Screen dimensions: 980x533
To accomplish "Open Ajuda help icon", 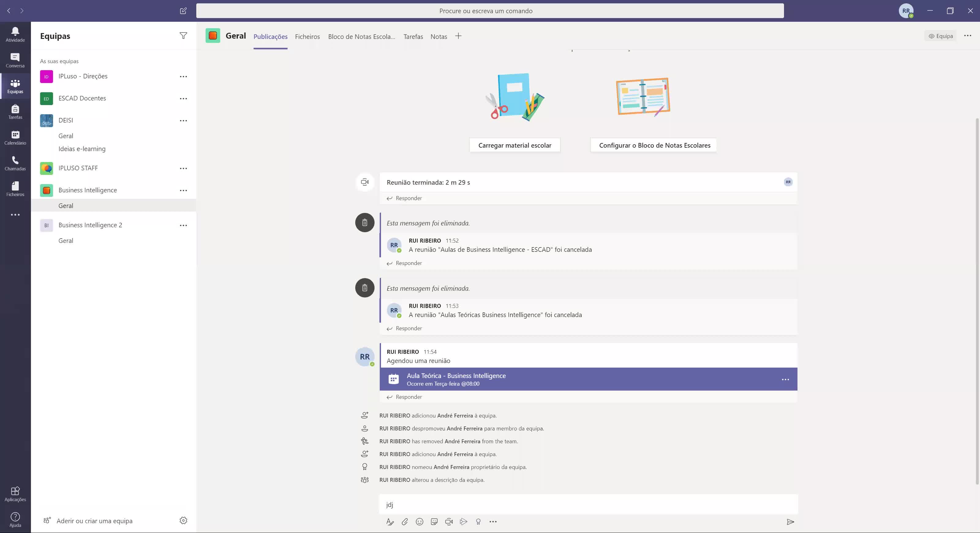I will (x=15, y=520).
